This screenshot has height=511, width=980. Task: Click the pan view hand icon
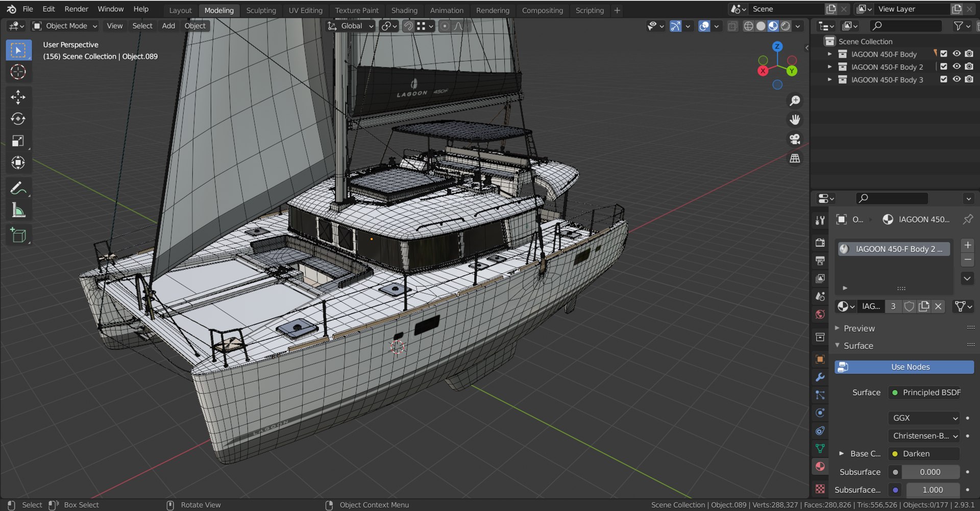[x=795, y=120]
